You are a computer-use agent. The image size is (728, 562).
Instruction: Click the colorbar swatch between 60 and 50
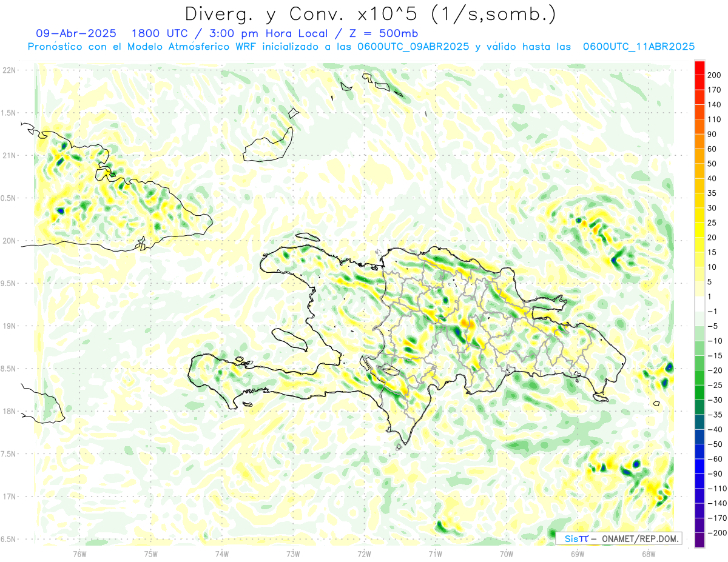pos(699,156)
